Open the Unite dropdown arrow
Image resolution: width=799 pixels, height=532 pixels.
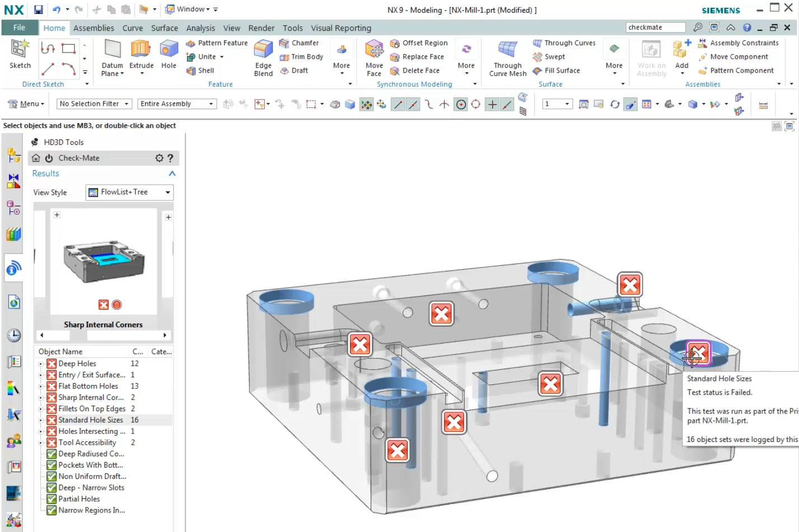[222, 57]
